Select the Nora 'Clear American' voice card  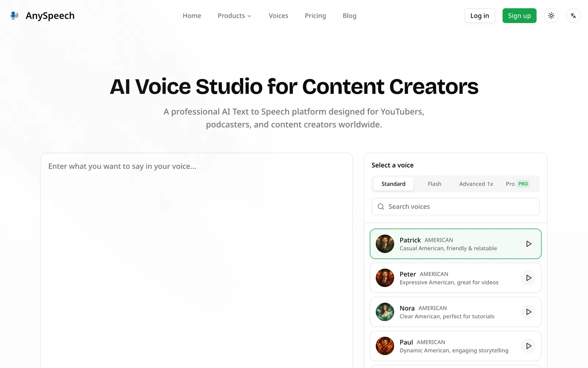455,312
